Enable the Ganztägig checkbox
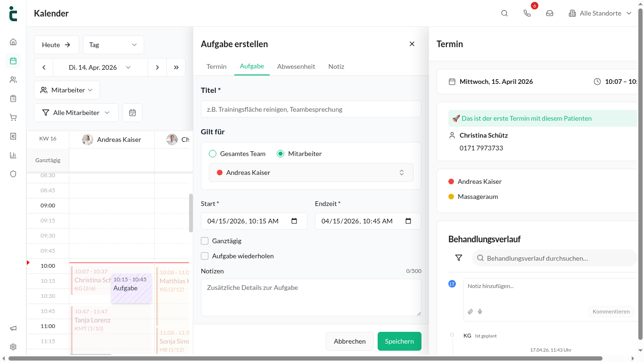Screen dimensions: 644x362 click(205, 241)
